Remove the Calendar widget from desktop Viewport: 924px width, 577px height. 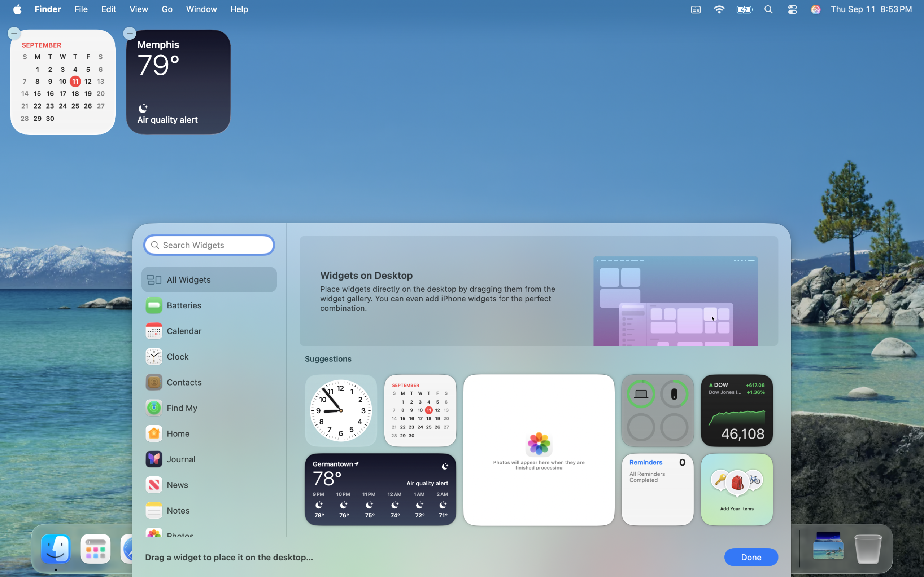point(14,34)
